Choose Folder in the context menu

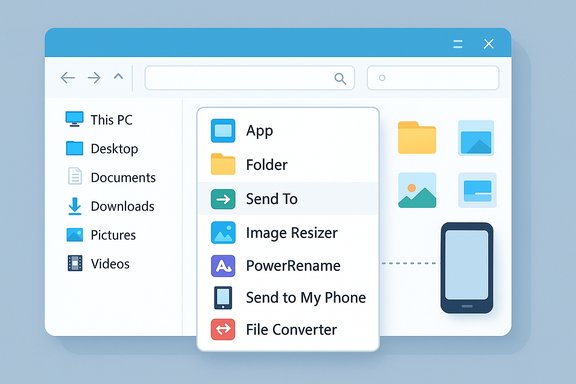tap(288, 164)
